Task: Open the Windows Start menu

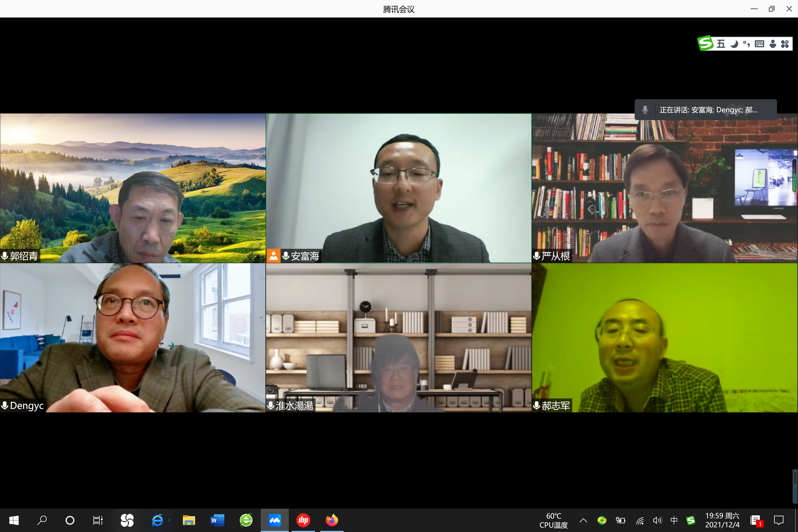Action: [x=14, y=520]
